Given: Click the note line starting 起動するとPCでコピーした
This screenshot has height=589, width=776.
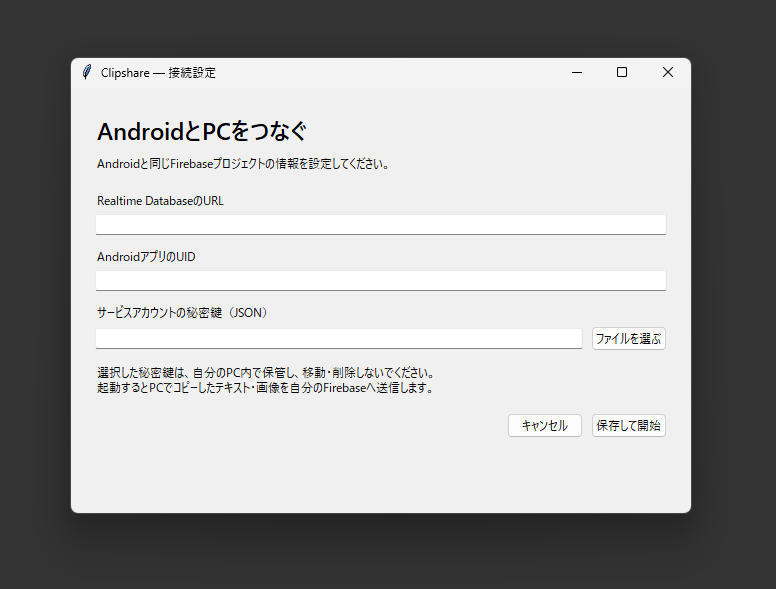Looking at the screenshot, I should pyautogui.click(x=265, y=388).
